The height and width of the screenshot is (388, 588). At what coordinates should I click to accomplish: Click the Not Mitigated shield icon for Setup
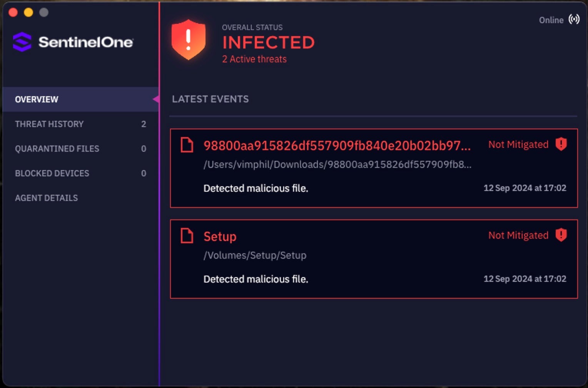coord(561,235)
